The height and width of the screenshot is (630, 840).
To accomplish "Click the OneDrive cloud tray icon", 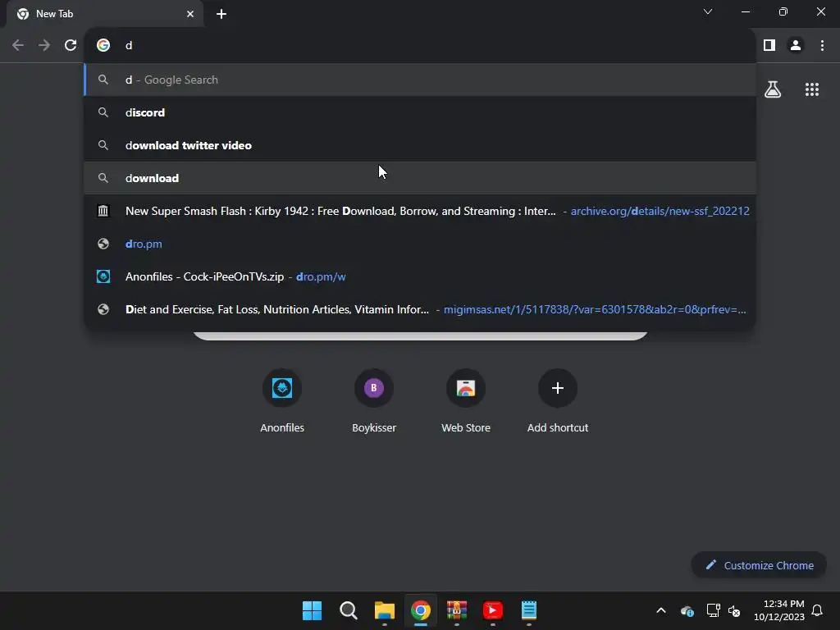I will pos(687,610).
